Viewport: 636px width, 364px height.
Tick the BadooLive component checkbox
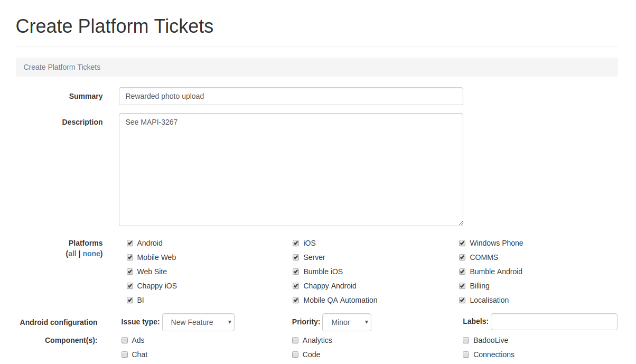[466, 340]
